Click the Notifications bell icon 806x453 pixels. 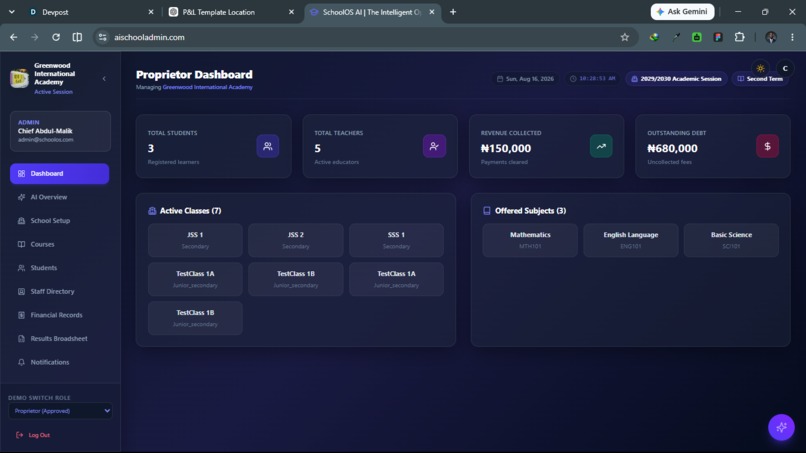(x=21, y=363)
